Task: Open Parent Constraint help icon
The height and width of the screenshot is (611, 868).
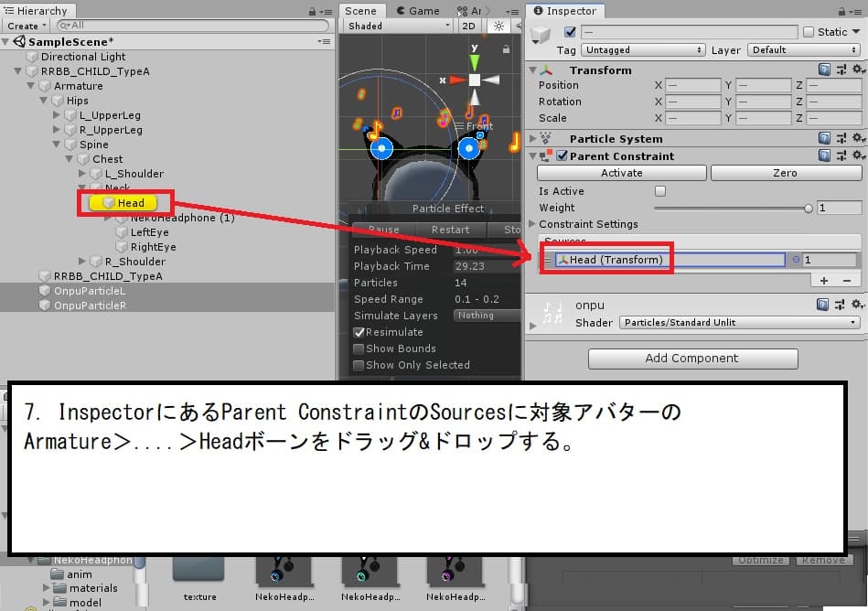Action: pyautogui.click(x=824, y=155)
